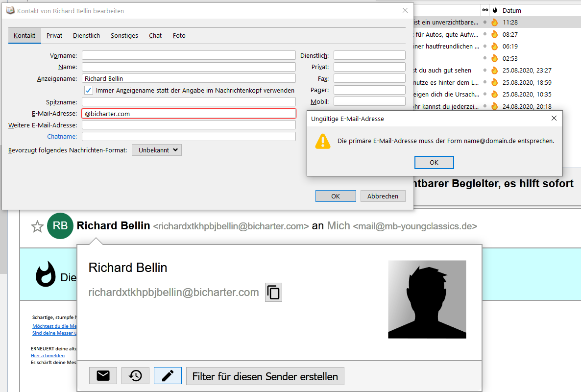Confirm the invalid email warning with OK
The width and height of the screenshot is (581, 392).
pos(434,162)
